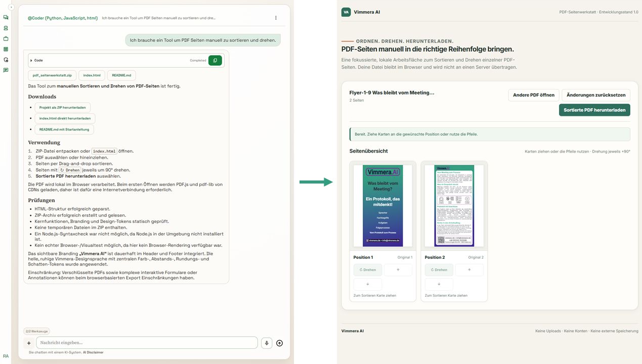This screenshot has width=642, height=364.
Task: Expand the sidebar with the top chevron button
Action: [x=11, y=7]
